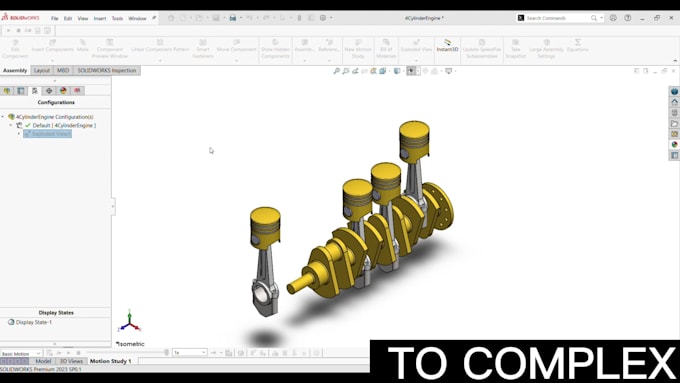Click the Search Commands input field
The width and height of the screenshot is (680, 383).
pyautogui.click(x=558, y=18)
